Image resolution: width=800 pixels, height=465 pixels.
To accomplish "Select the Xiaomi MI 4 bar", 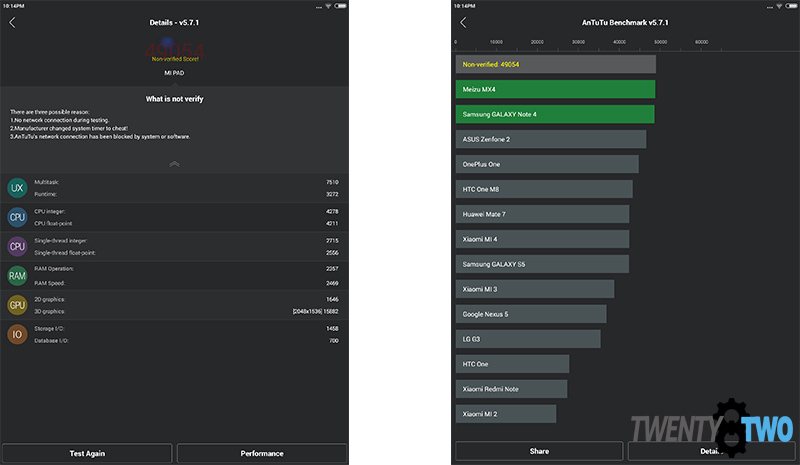I will (x=542, y=239).
